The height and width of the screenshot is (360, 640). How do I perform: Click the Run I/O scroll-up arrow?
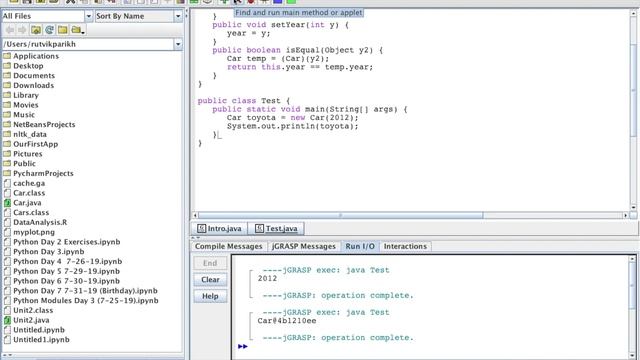coord(632,259)
